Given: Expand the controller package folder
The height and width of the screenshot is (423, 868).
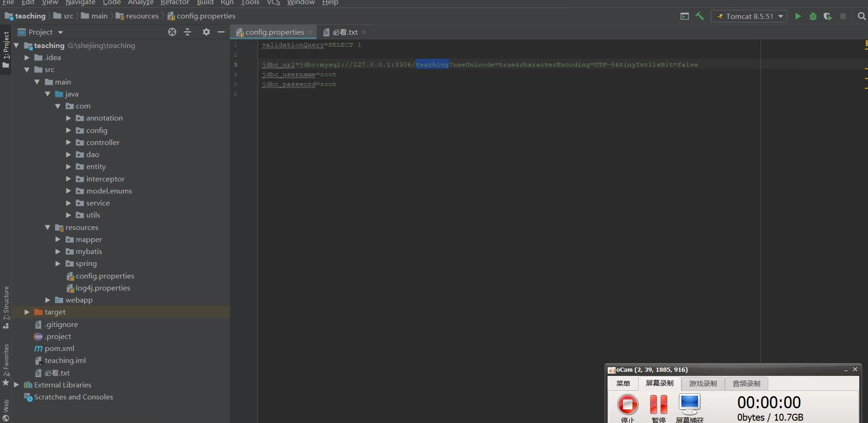Looking at the screenshot, I should [x=68, y=143].
